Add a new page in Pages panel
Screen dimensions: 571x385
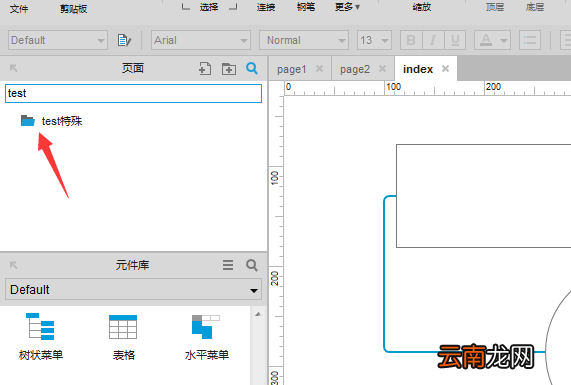point(205,68)
